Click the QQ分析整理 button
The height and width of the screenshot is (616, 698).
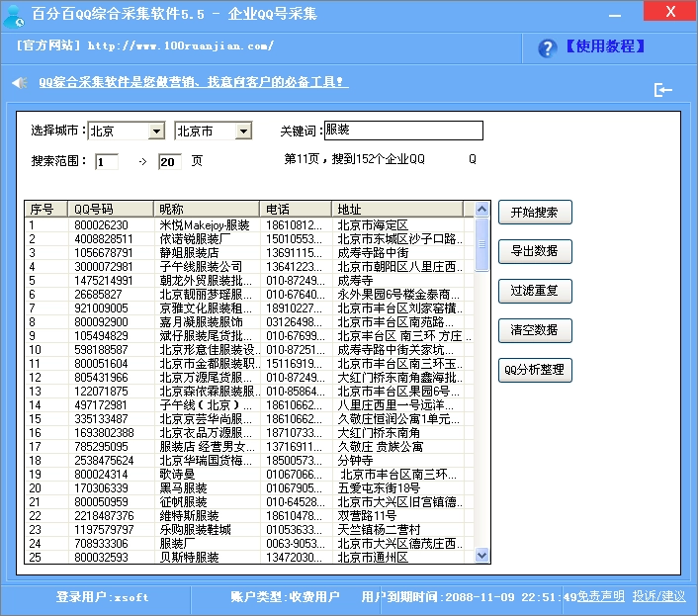pos(535,370)
